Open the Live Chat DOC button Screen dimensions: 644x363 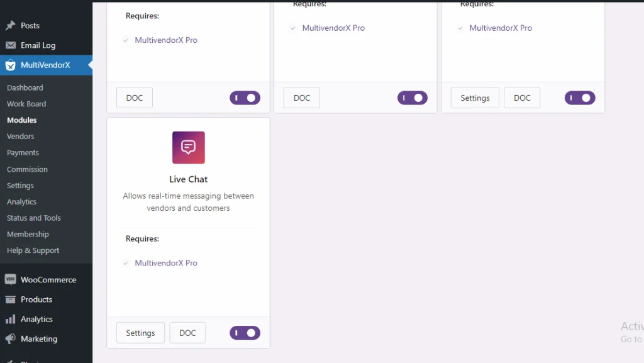(187, 333)
